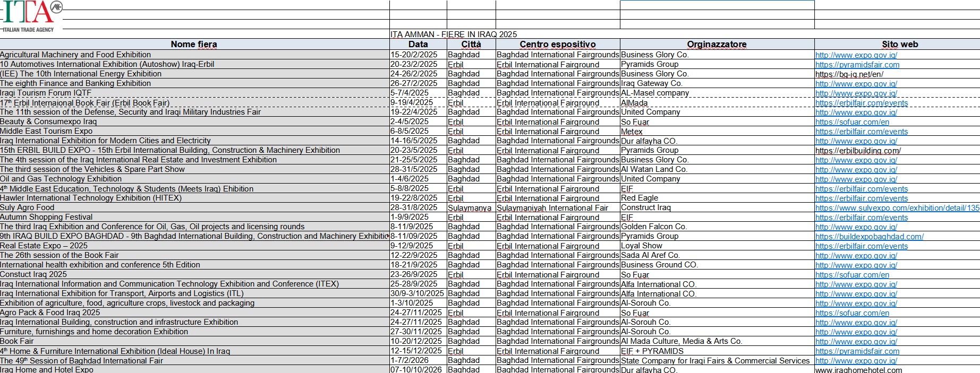The height and width of the screenshot is (373, 980).
Task: Select the "15th ERBIL BUILD EXPO" fair name cell
Action: 194,150
